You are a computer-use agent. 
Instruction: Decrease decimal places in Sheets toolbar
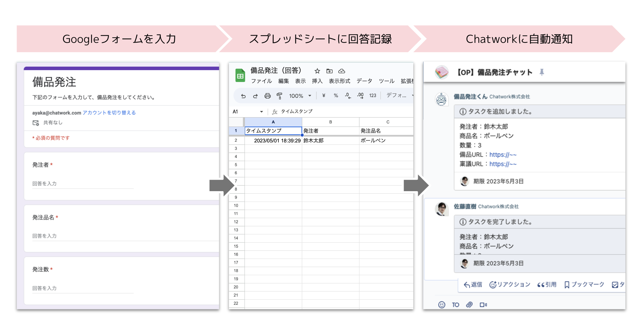coord(348,96)
